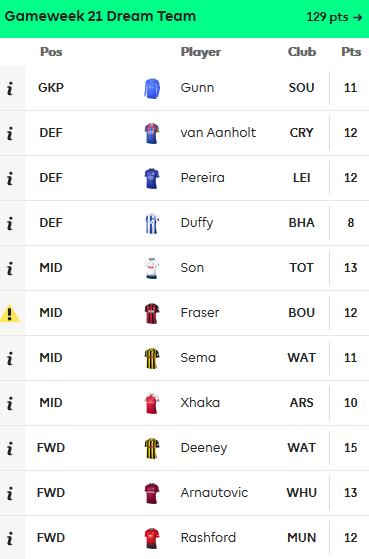Image resolution: width=369 pixels, height=559 pixels.
Task: Select the Pts column header
Action: click(351, 52)
